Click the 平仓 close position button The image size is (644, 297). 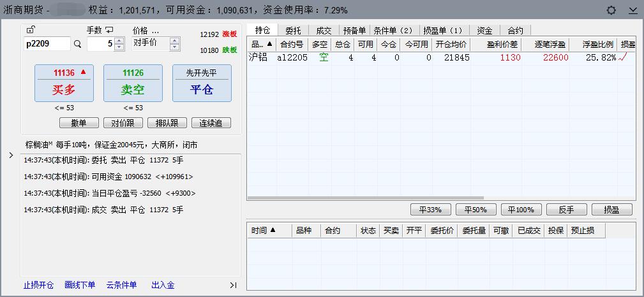pos(202,83)
